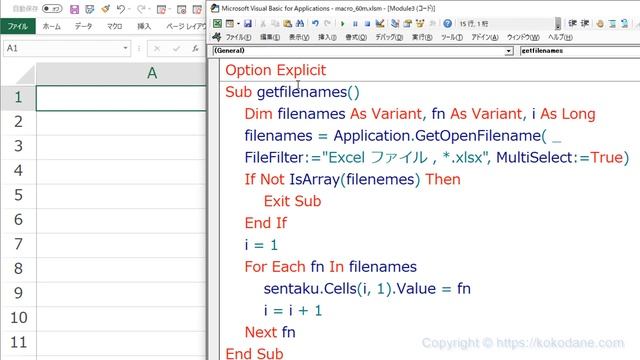This screenshot has width=640, height=360.
Task: Select row 5 header in Excel
Action: pos(18,195)
